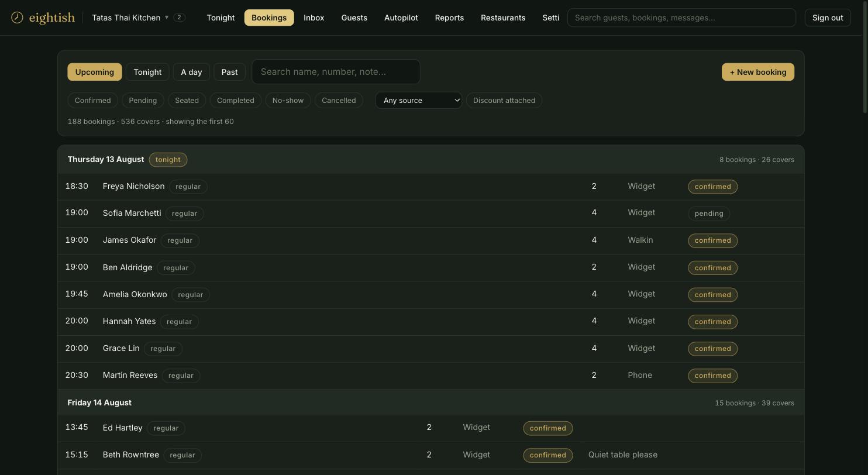
Task: Focus the Search name, number, note field
Action: click(336, 72)
